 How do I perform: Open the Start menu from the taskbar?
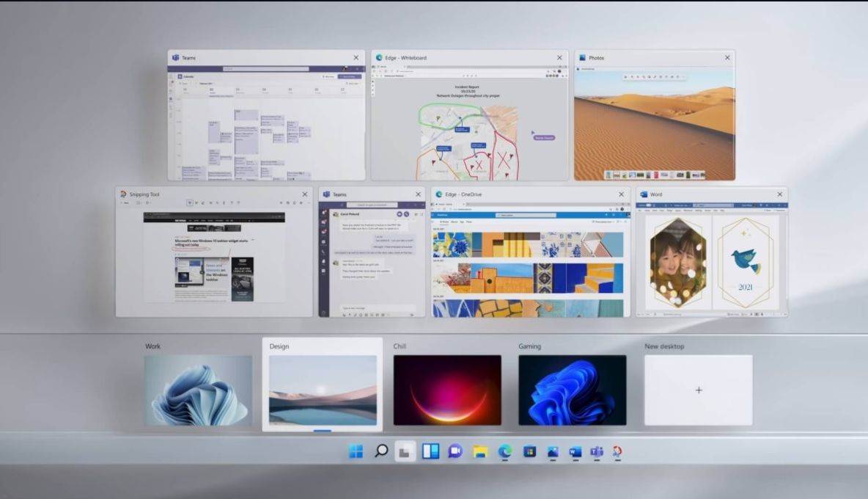357,453
